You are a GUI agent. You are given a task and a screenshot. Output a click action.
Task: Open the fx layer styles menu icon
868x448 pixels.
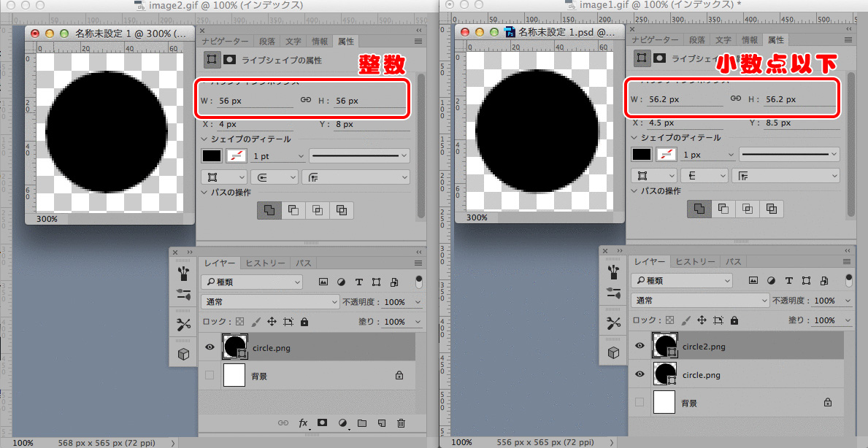point(304,423)
